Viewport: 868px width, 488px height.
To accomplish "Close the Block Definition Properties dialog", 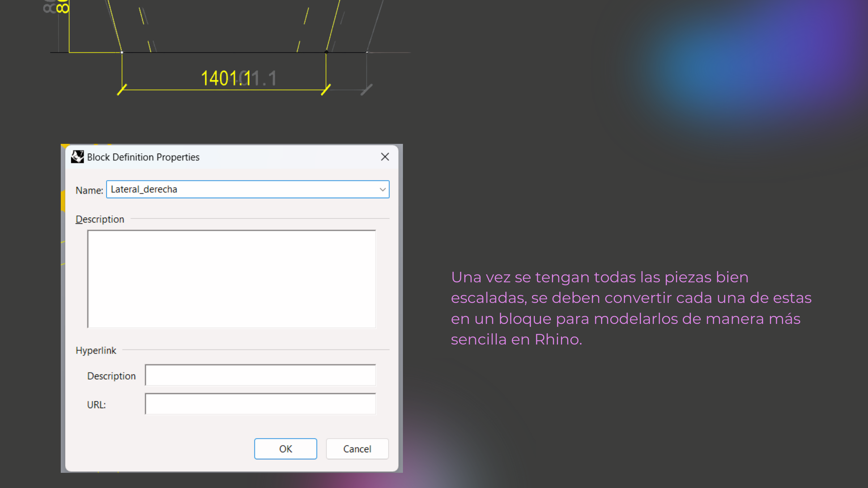I will [x=385, y=157].
